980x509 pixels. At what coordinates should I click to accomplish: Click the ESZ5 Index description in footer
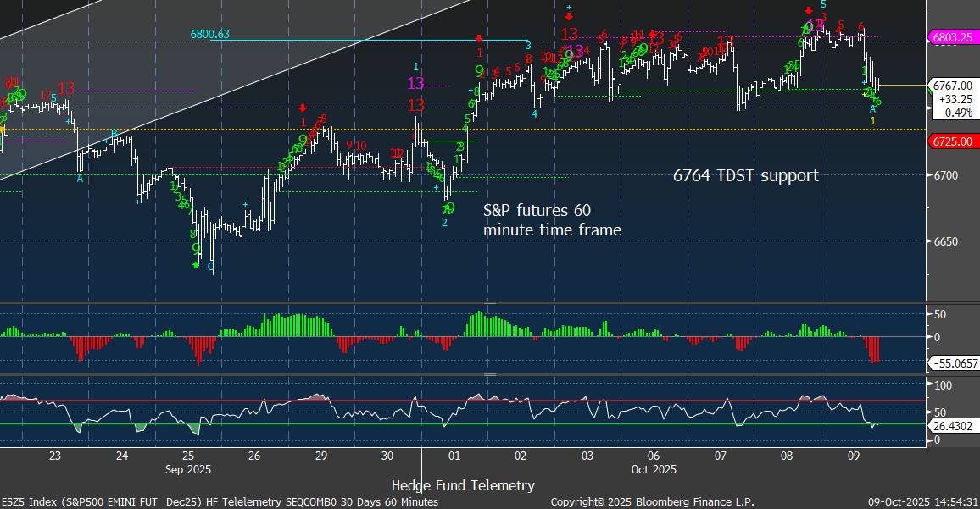(x=220, y=502)
